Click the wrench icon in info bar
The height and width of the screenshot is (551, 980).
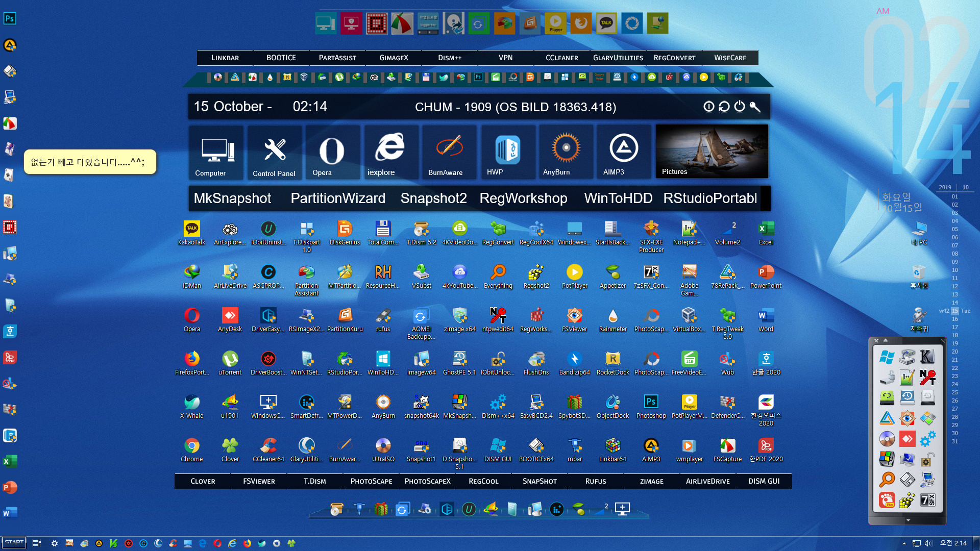point(755,107)
